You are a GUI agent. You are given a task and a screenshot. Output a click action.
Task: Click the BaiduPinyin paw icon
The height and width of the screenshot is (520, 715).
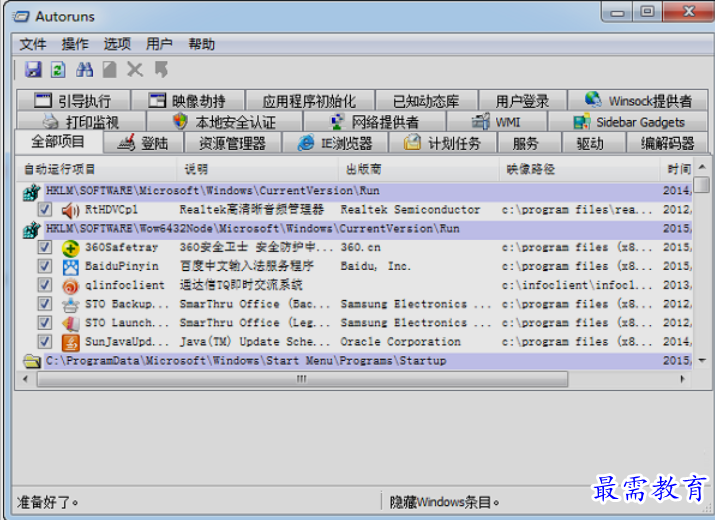[71, 266]
